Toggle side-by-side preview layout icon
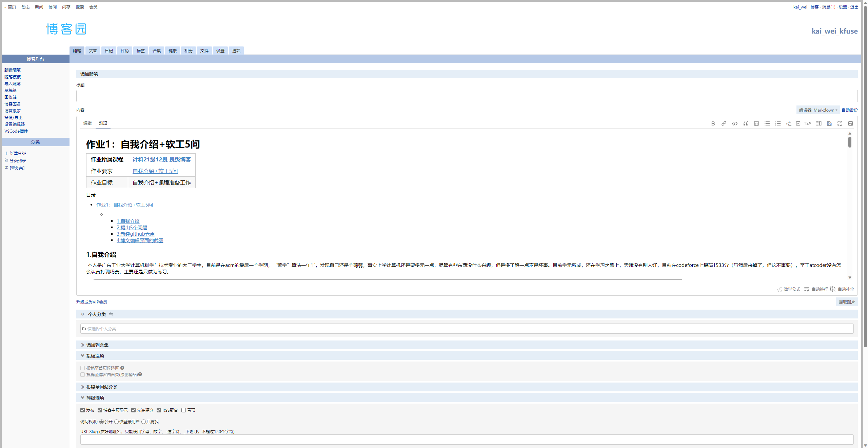 pyautogui.click(x=818, y=123)
